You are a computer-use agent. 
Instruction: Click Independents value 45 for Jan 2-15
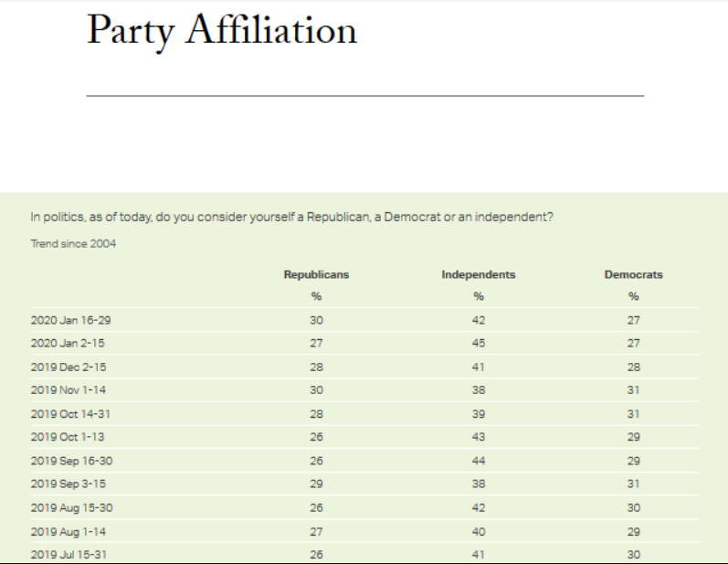pyautogui.click(x=479, y=344)
